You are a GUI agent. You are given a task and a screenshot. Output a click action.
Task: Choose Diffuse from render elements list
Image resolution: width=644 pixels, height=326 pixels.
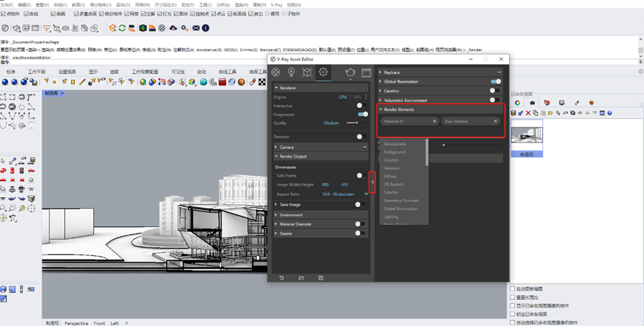[390, 176]
